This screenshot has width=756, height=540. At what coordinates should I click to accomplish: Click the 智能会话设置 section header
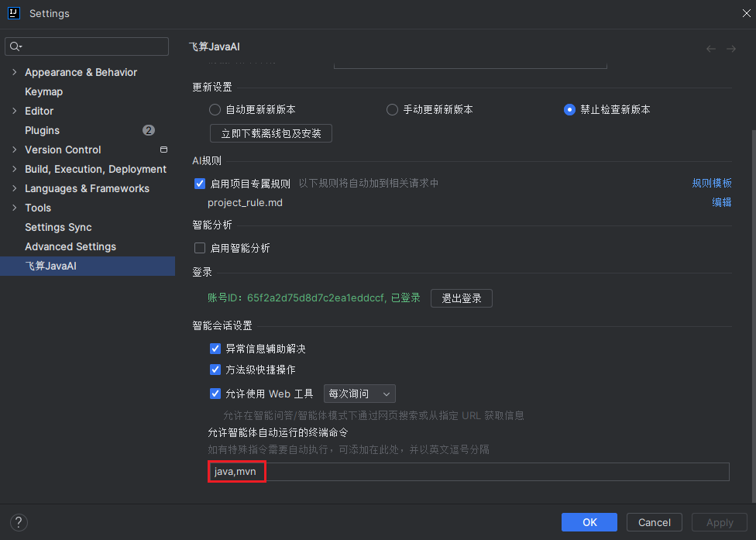[x=222, y=326]
